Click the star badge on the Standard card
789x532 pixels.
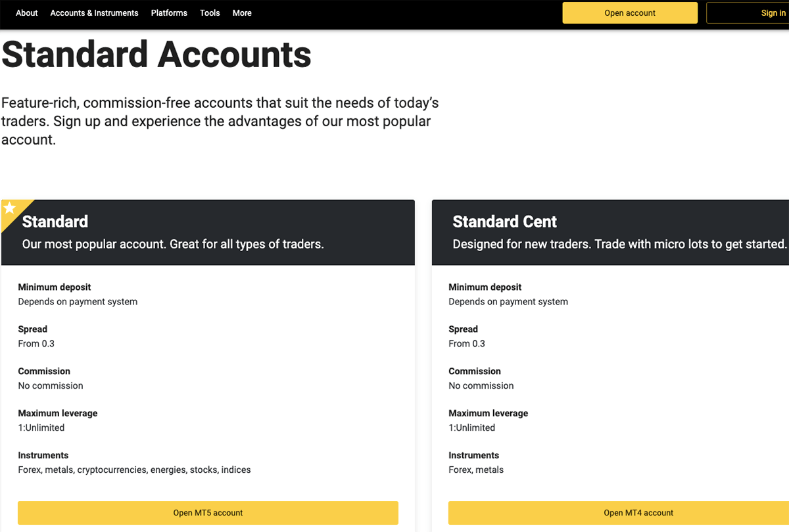click(9, 208)
